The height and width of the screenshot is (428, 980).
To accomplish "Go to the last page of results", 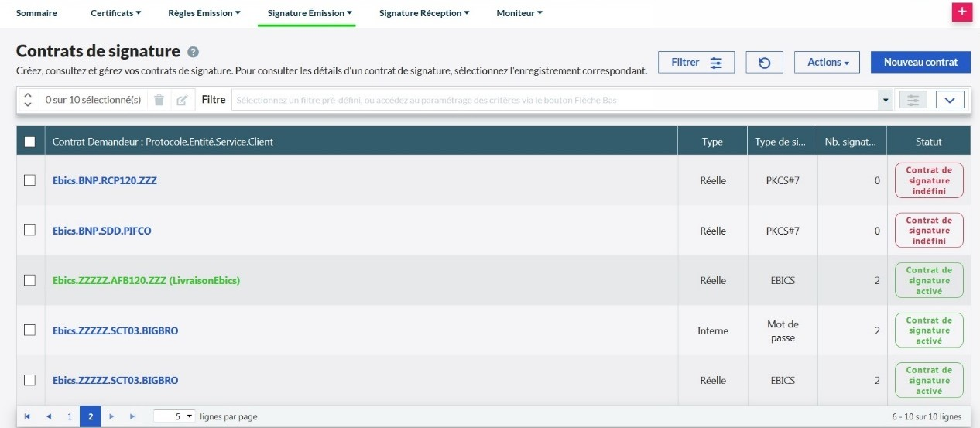I will (x=132, y=416).
